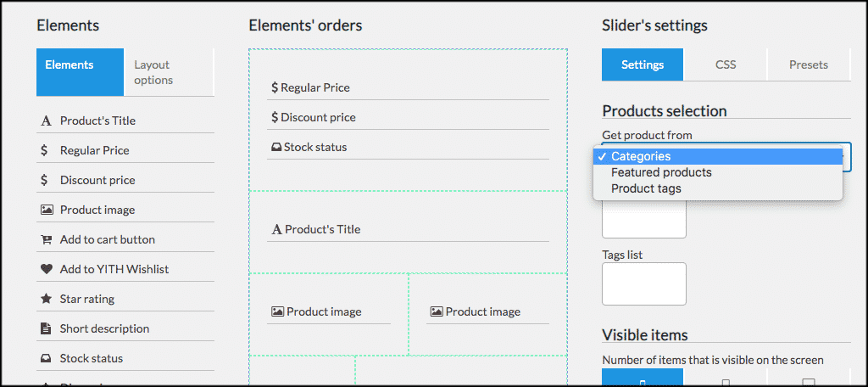Click the Product's Title letter icon in Elements list
Screen dimensions: 868x387
click(x=46, y=121)
